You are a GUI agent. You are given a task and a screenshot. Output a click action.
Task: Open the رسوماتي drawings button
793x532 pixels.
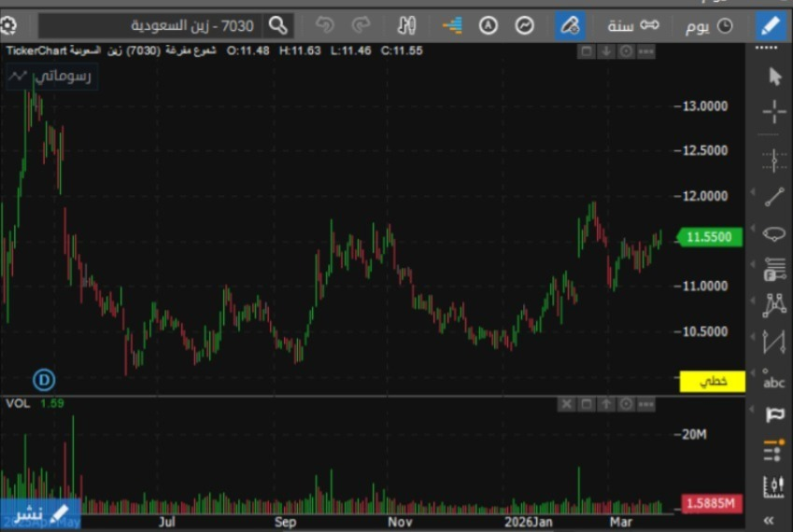51,77
